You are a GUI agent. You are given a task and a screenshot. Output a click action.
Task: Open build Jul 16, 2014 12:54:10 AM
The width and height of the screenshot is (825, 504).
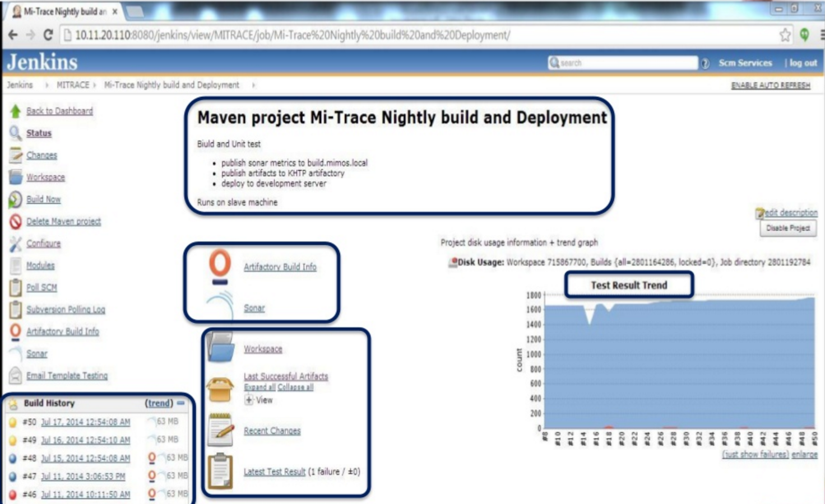85,440
